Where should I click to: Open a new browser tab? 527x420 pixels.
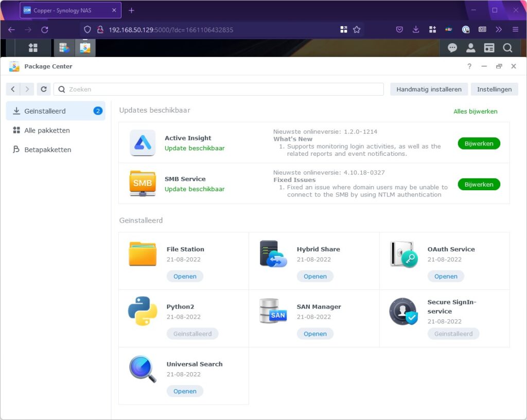click(x=131, y=10)
